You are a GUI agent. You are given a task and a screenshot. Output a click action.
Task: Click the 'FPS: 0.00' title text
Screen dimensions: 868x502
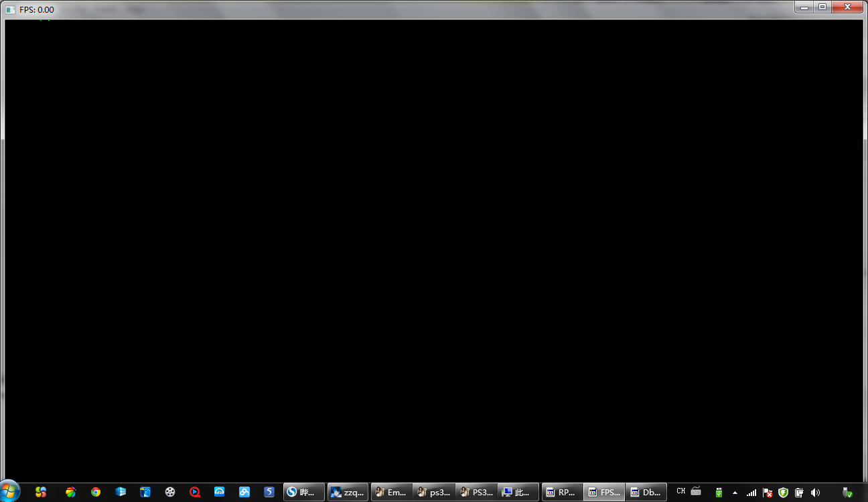(x=37, y=10)
